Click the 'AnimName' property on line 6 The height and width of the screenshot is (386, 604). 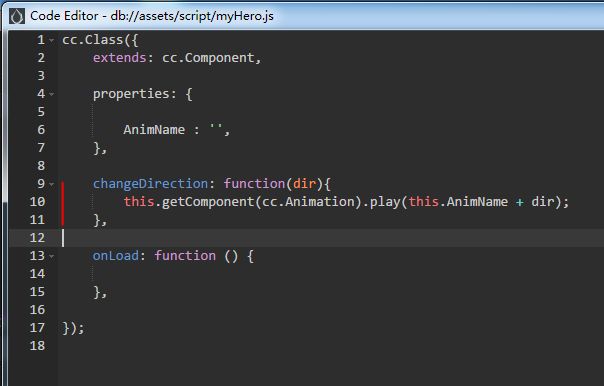(154, 130)
